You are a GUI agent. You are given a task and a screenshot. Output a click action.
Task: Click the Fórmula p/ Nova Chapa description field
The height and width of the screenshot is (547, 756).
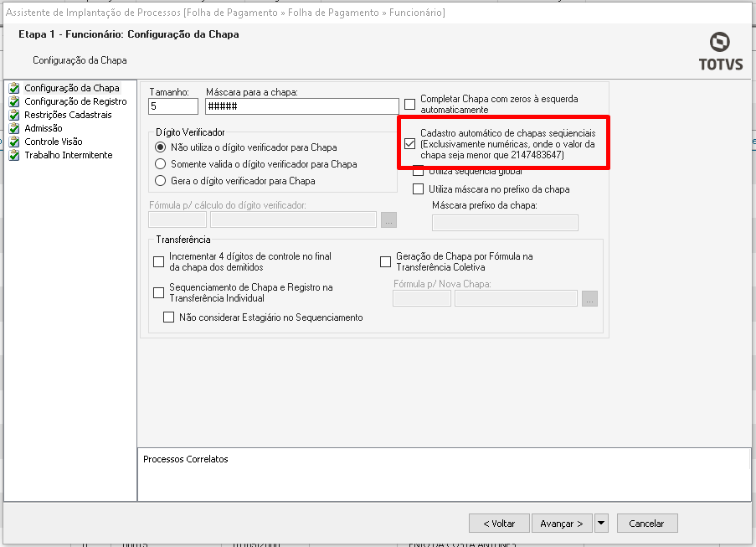coord(516,298)
